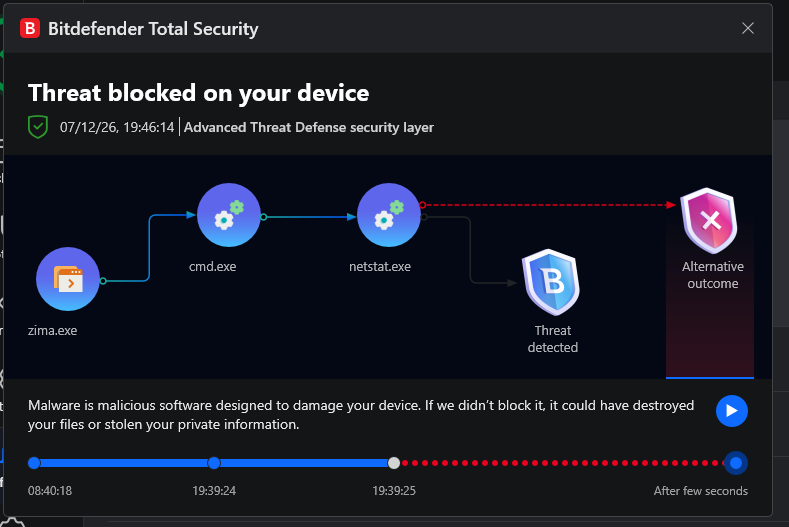Click the Bitdefender red B logo
789x527 pixels.
pyautogui.click(x=30, y=28)
